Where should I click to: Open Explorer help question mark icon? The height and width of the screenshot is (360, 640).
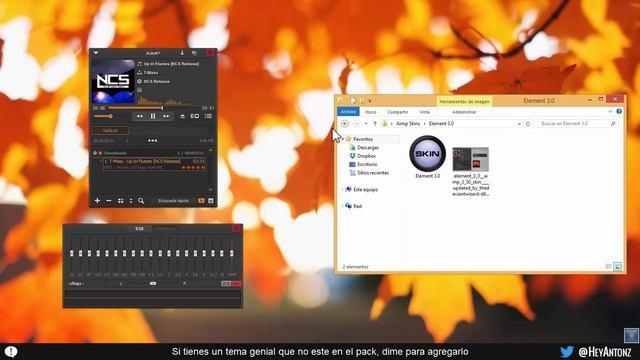619,111
